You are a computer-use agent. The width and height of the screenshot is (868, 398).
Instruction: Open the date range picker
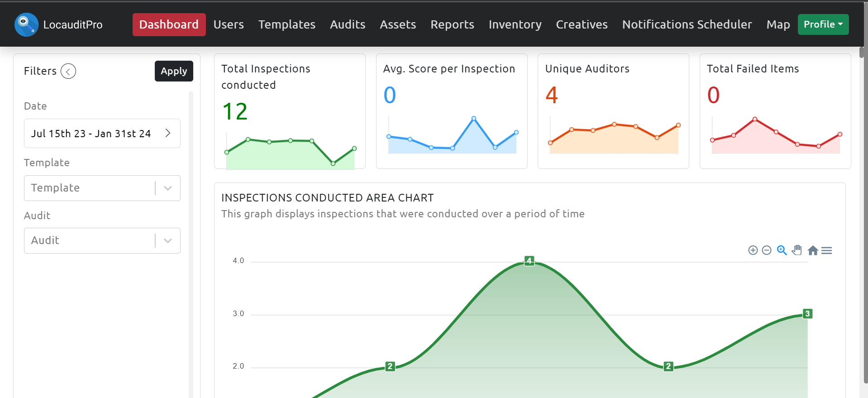[102, 134]
